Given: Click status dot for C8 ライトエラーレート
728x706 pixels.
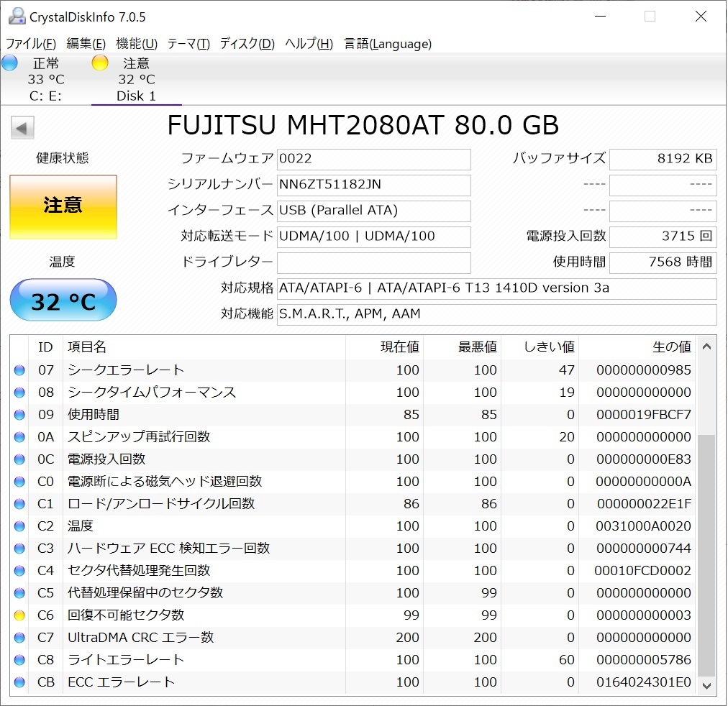Looking at the screenshot, I should pos(19,659).
